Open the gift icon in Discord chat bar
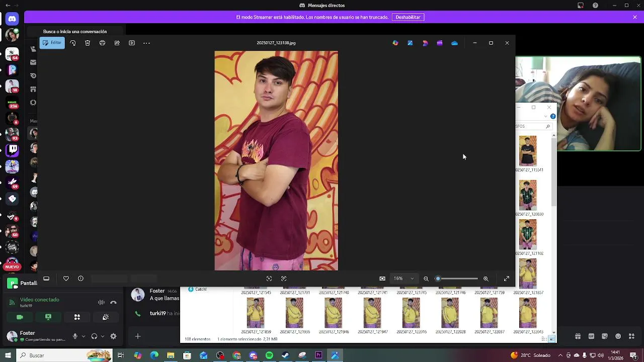The width and height of the screenshot is (644, 362). (578, 336)
